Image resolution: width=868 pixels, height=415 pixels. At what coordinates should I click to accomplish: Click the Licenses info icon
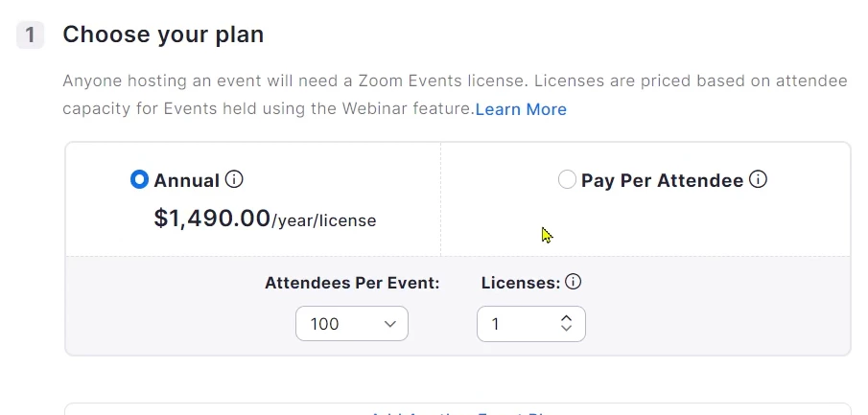point(574,282)
